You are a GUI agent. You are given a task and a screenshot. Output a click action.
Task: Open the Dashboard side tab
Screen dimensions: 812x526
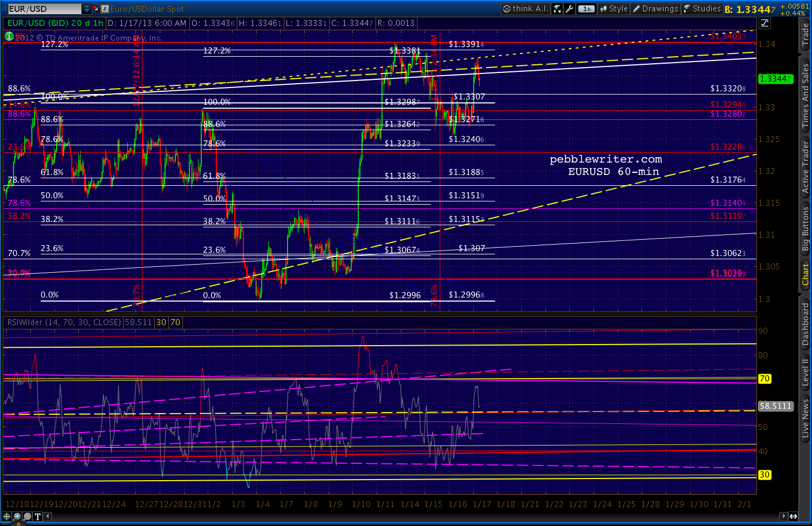pyautogui.click(x=805, y=324)
